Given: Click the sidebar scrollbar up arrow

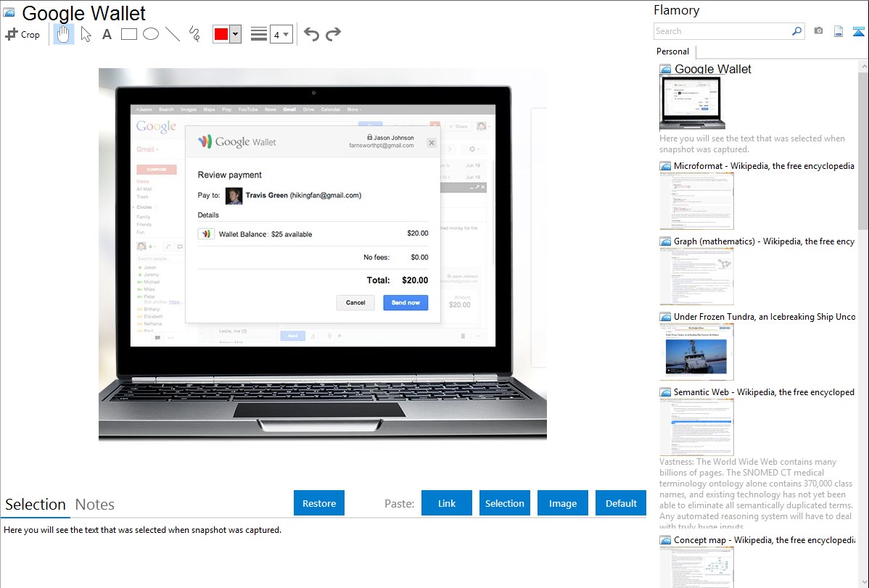Looking at the screenshot, I should (863, 66).
